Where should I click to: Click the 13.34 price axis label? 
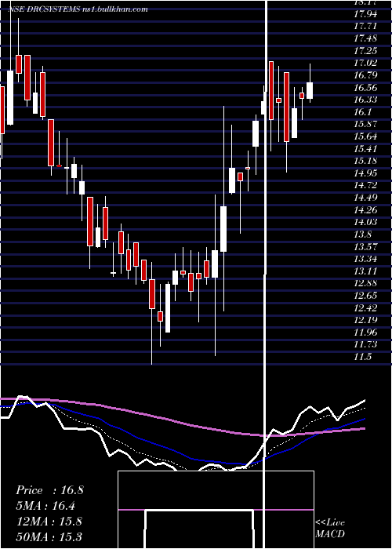pyautogui.click(x=365, y=259)
